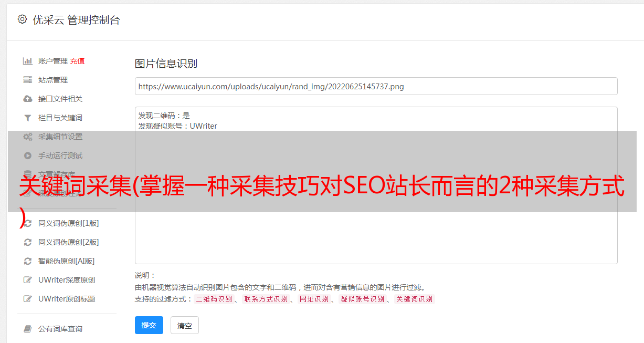644x343 pixels.
Task: Open 同义词伪原创[2版] in the sidebar
Action: tap(68, 242)
